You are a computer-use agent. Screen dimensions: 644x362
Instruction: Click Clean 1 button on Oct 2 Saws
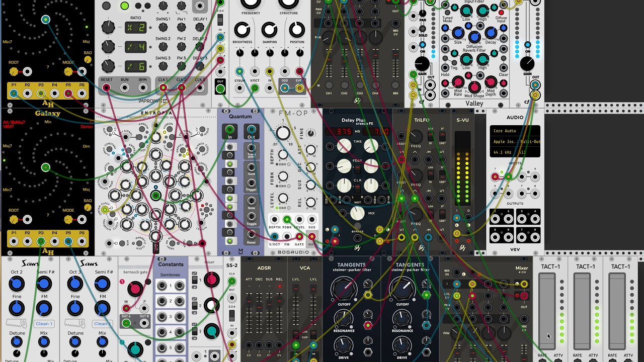pos(44,323)
